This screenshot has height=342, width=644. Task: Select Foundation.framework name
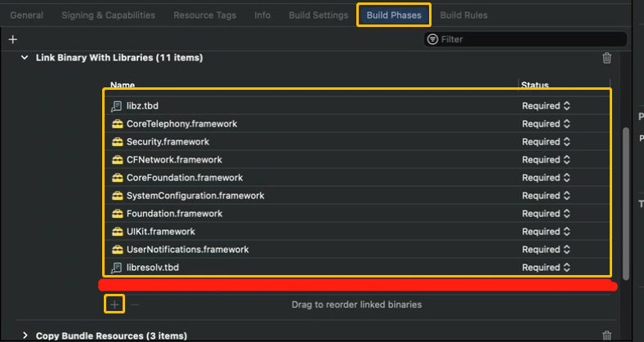[175, 214]
